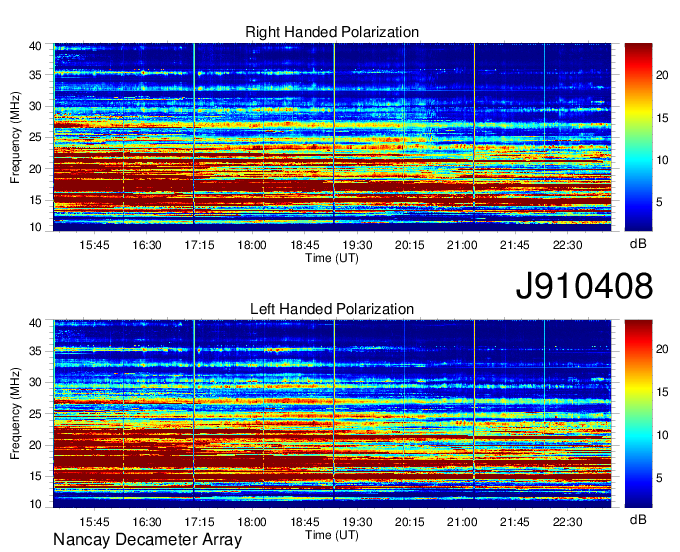Image resolution: width=680 pixels, height=552 pixels.
Task: Click the 10 MHz tick on bottom plot
Action: click(35, 504)
